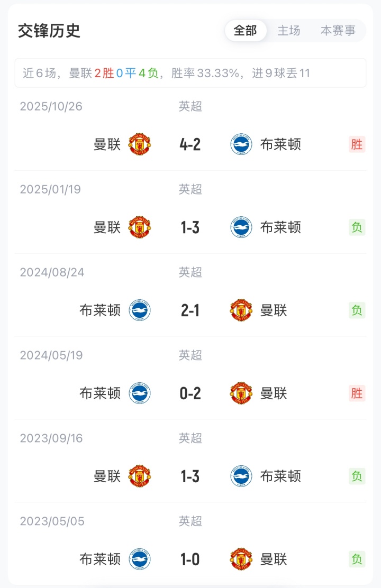This screenshot has width=381, height=588.
Task: Open 布莱顿 team name in 2023/09/16 match
Action: [280, 476]
